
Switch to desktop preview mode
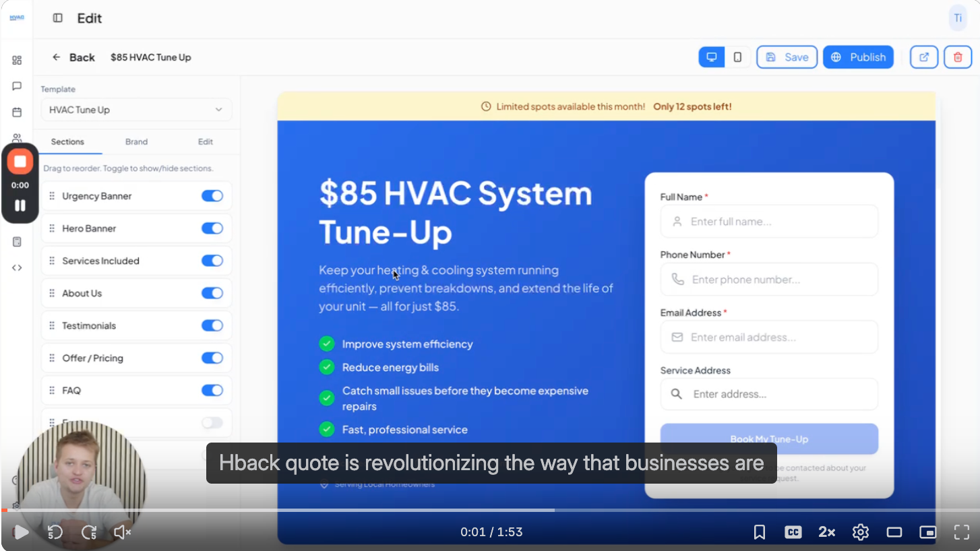(711, 57)
